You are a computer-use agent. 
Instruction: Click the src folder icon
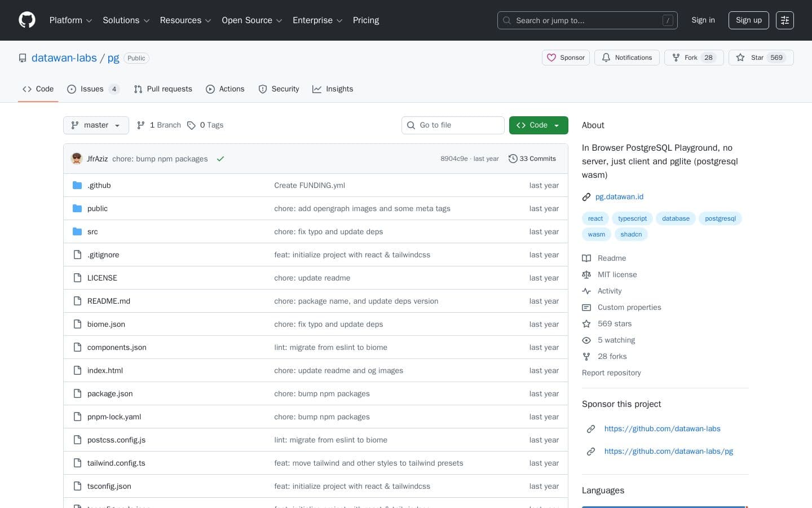[77, 231]
